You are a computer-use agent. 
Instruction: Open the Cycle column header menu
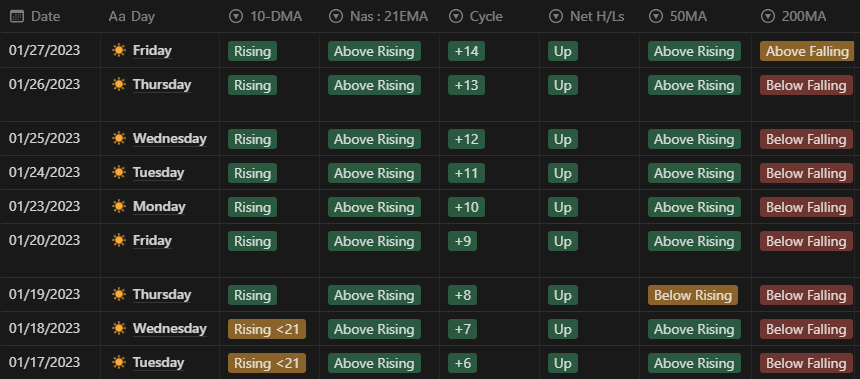(x=489, y=16)
